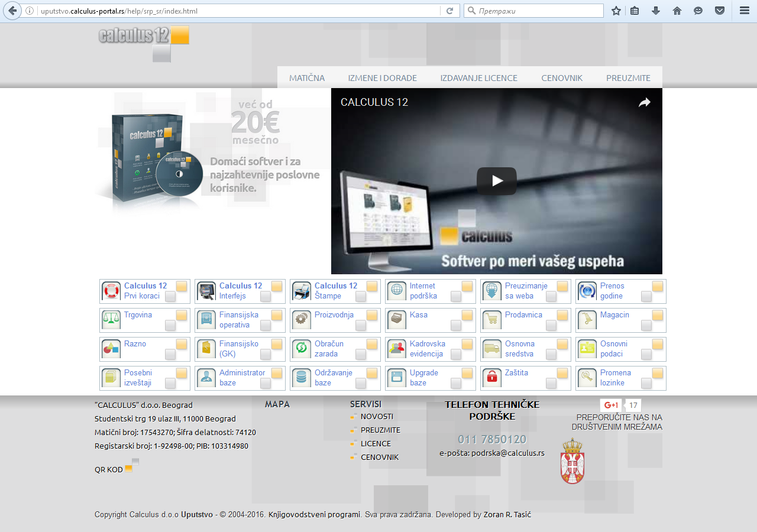Open the Održavanje baze database icon
Image resolution: width=757 pixels, height=532 pixels.
click(302, 378)
